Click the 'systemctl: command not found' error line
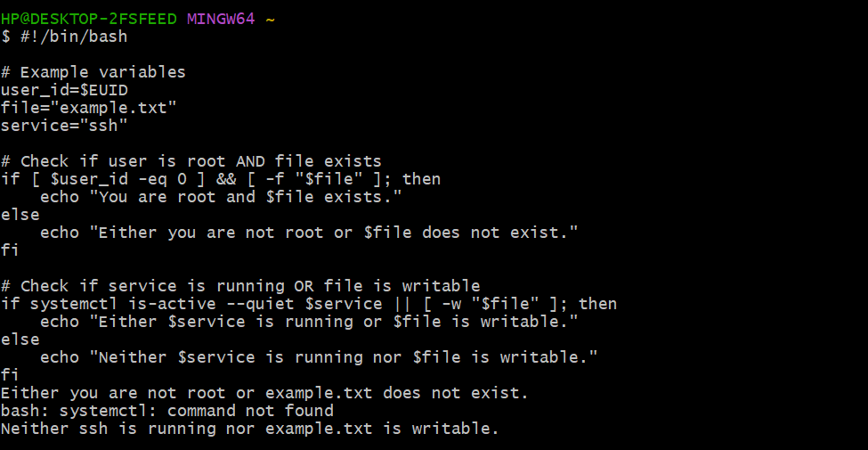The image size is (868, 450). pyautogui.click(x=167, y=411)
